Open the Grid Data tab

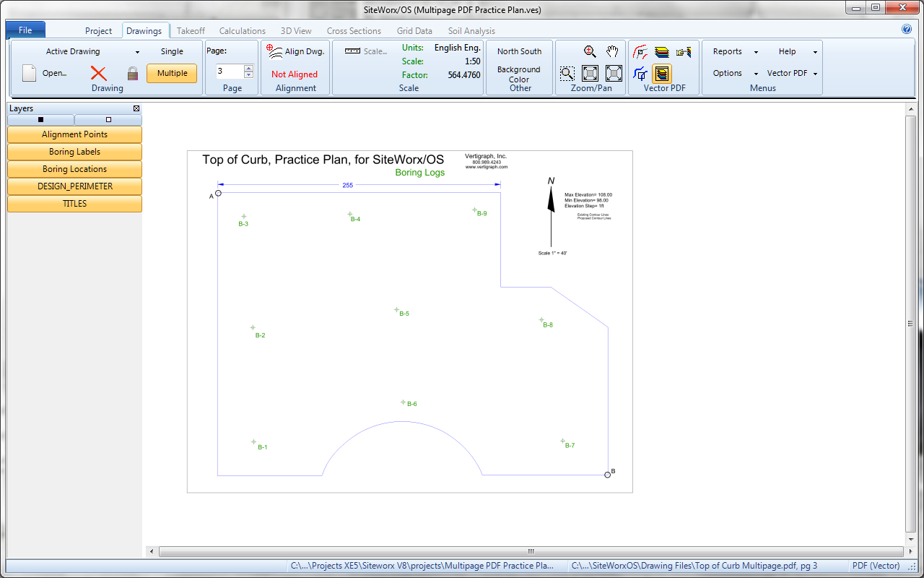tap(414, 31)
